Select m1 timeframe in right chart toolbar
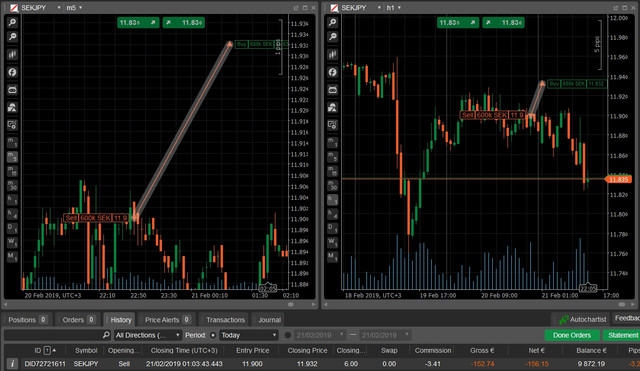The height and width of the screenshot is (371, 640). pyautogui.click(x=333, y=142)
